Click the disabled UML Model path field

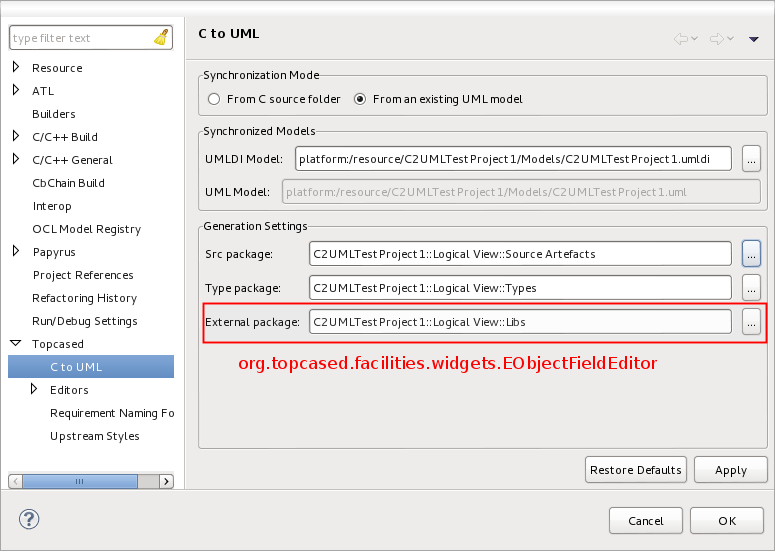tap(521, 192)
